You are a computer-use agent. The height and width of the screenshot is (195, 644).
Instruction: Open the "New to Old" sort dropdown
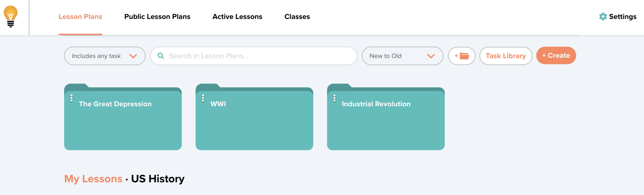(402, 56)
